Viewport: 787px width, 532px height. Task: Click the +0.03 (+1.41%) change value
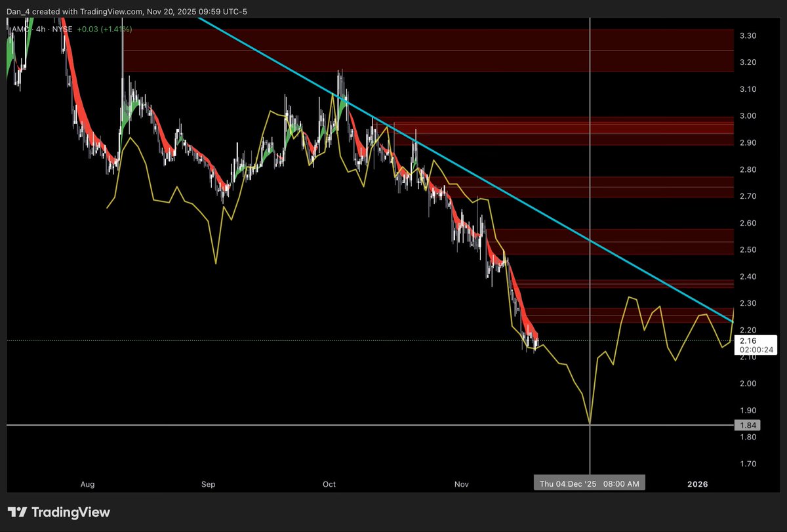[x=105, y=29]
